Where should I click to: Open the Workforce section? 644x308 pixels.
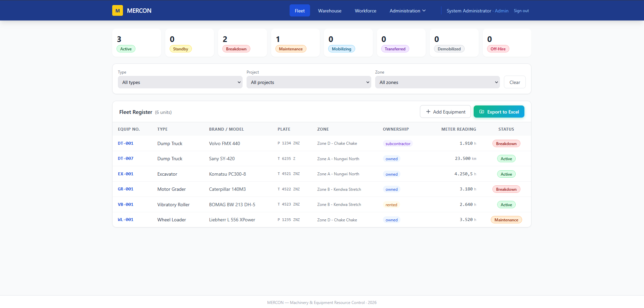tap(366, 11)
